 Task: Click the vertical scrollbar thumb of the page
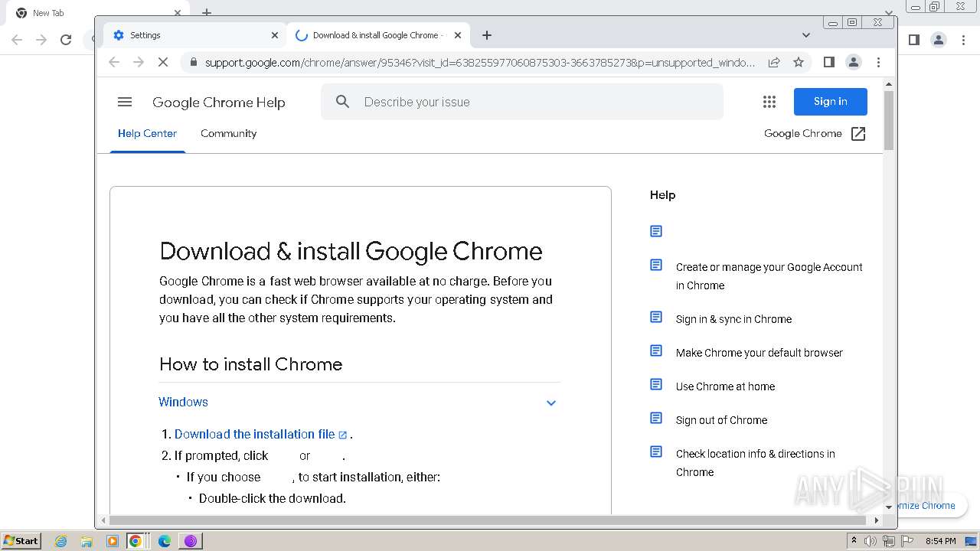889,120
